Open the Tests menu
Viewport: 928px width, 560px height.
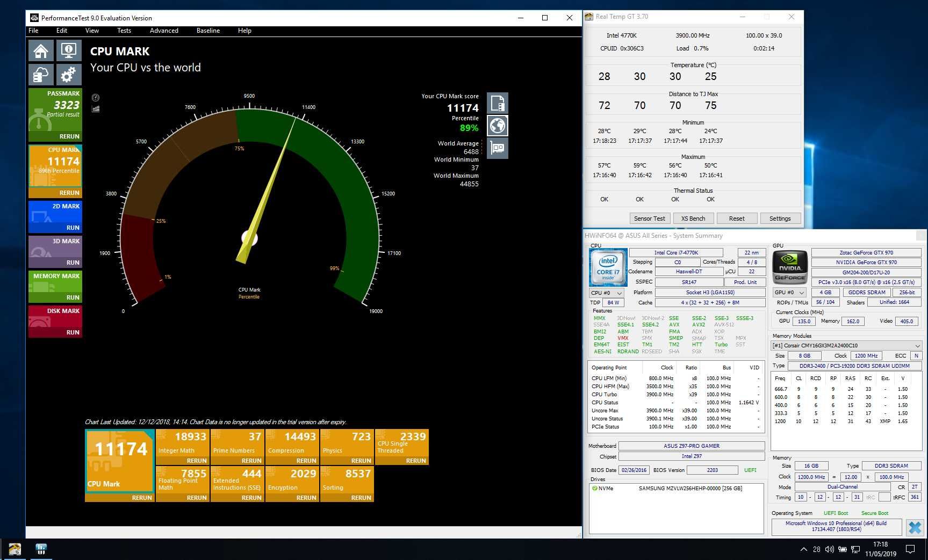coord(124,31)
